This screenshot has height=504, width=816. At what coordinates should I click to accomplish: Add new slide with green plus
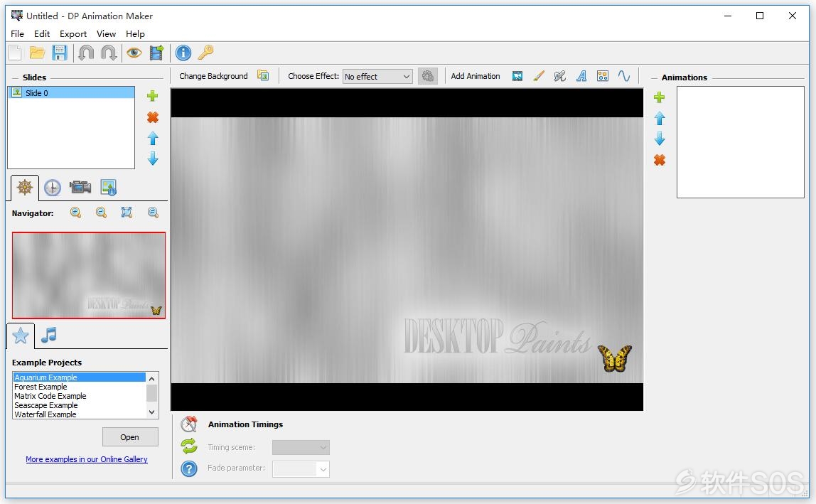(153, 96)
